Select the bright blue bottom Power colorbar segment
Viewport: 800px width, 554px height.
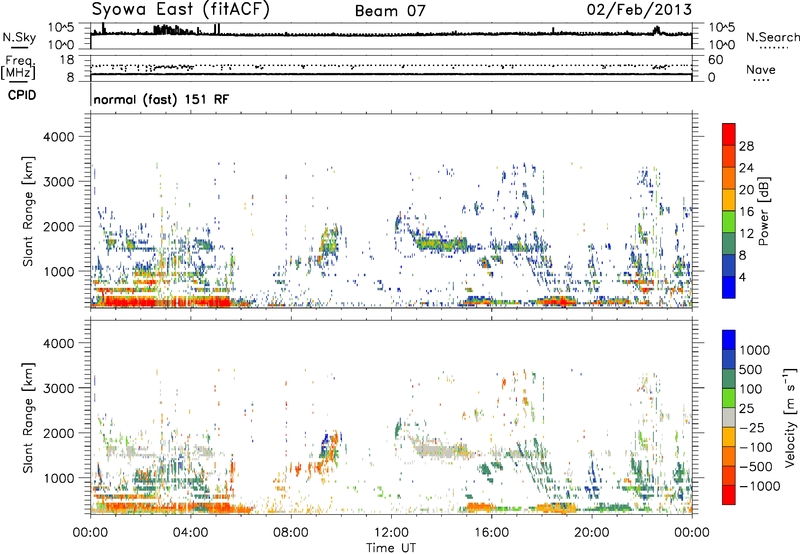point(729,287)
